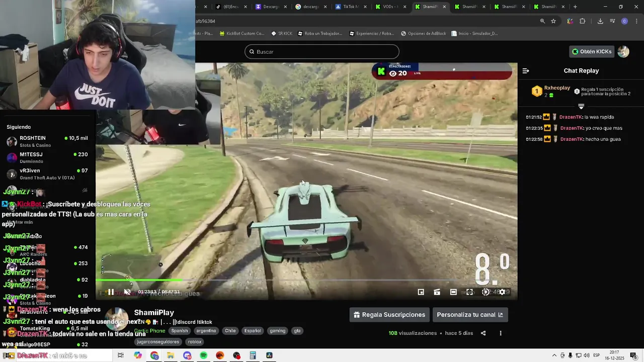
Task: Open Chrome profile avatar
Action: 624,21
